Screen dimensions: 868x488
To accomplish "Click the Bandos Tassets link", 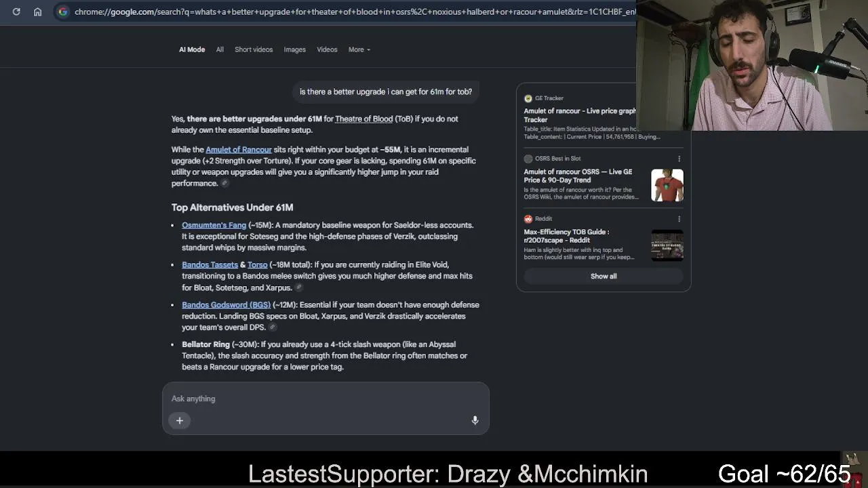I will (210, 265).
